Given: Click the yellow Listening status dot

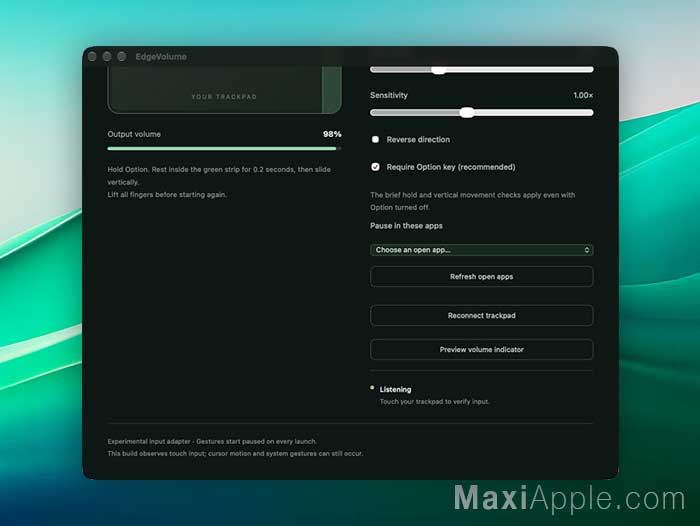Looking at the screenshot, I should (372, 388).
